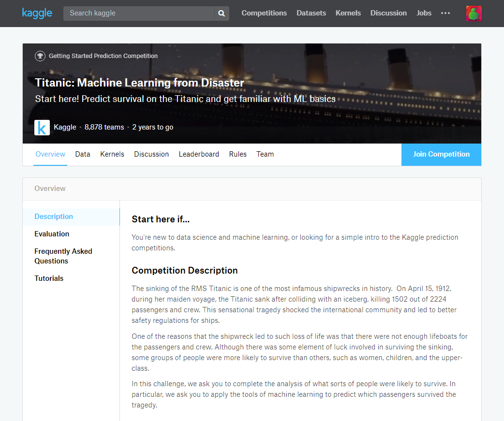Click the Kaggle 'k' organizer logo
504x421 pixels.
[x=42, y=128]
